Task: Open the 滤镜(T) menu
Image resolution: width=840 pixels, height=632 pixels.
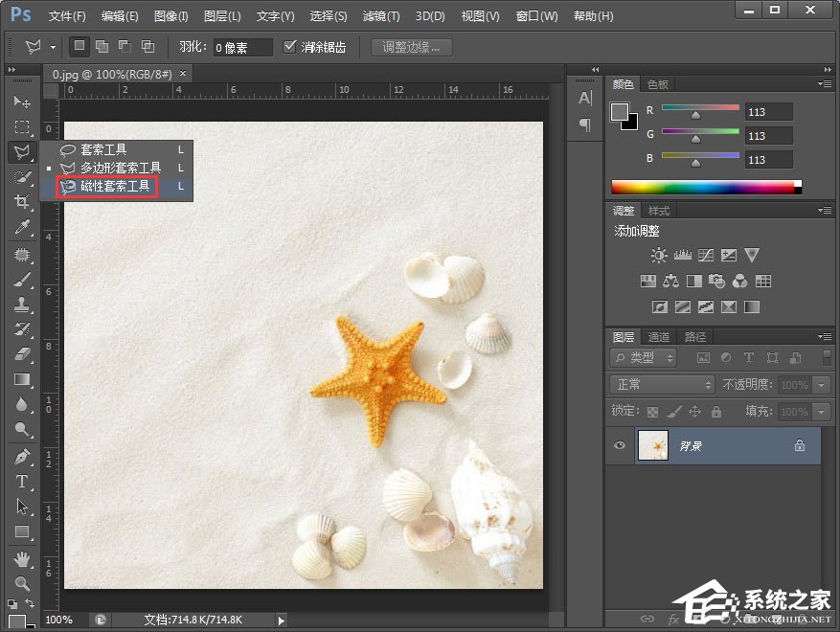Action: click(381, 16)
